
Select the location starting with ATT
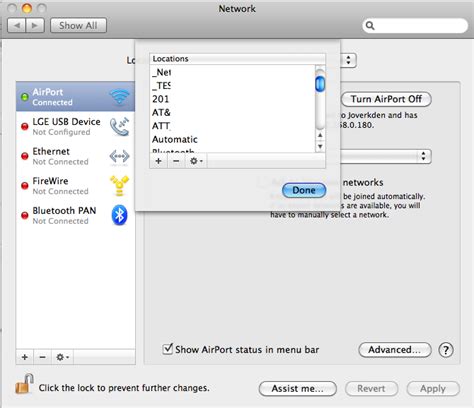232,126
